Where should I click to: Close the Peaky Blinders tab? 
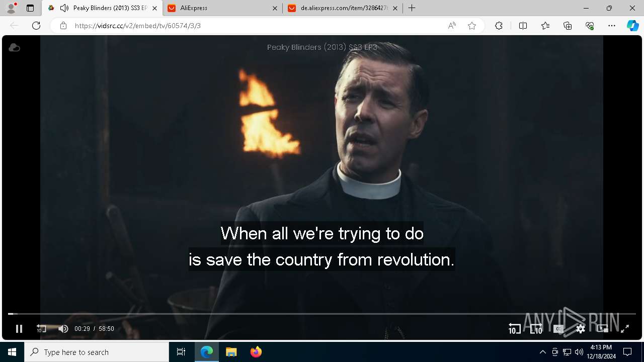click(x=154, y=8)
